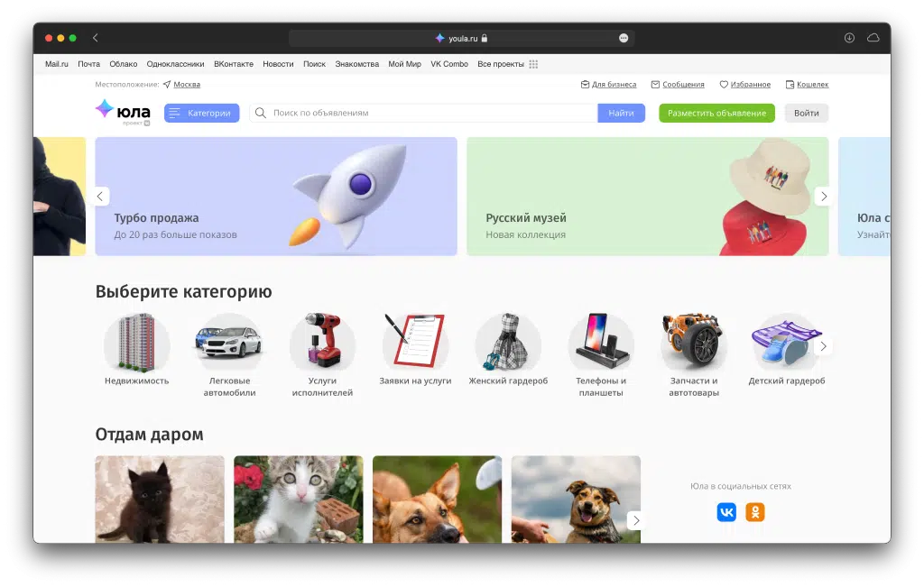The height and width of the screenshot is (587, 924).
Task: Show more free giveaway listings chevron
Action: [x=636, y=520]
